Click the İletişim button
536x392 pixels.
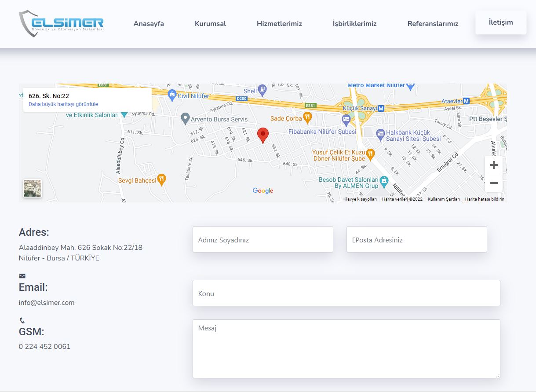pos(501,22)
